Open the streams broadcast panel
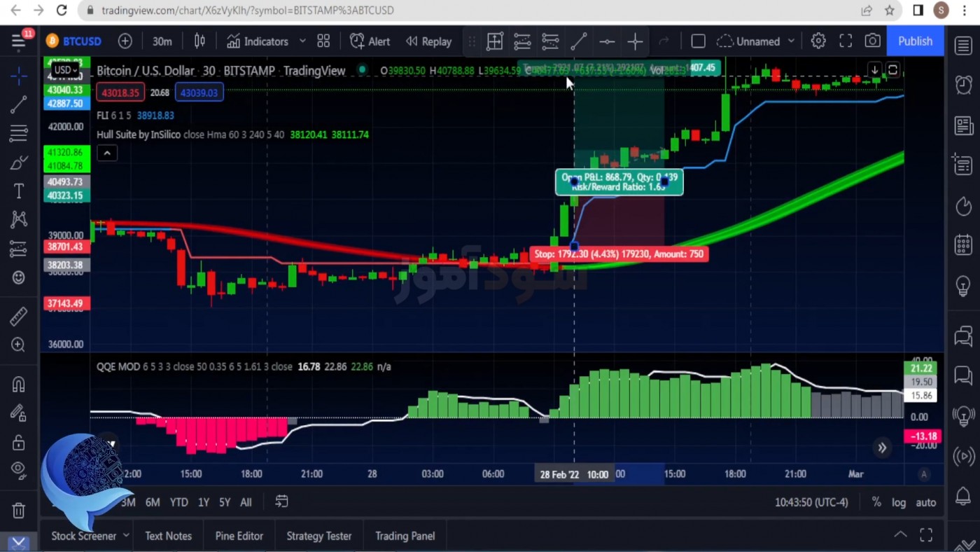 [x=964, y=456]
